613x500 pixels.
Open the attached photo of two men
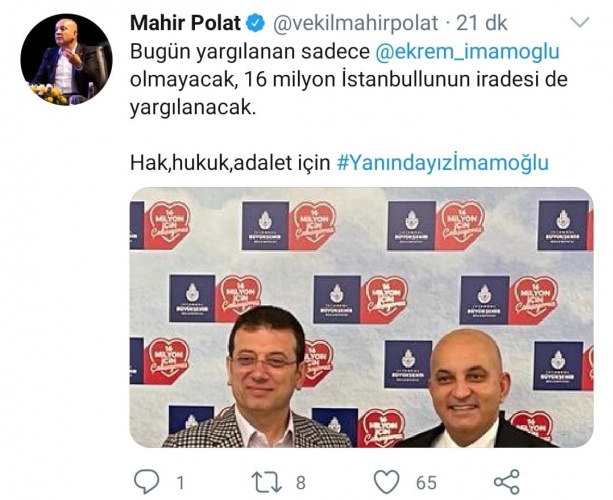click(362, 317)
